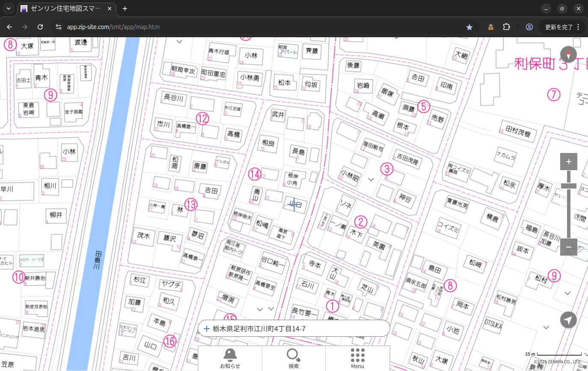Select block number ② on the map
The height and width of the screenshot is (371, 588).
click(x=361, y=221)
